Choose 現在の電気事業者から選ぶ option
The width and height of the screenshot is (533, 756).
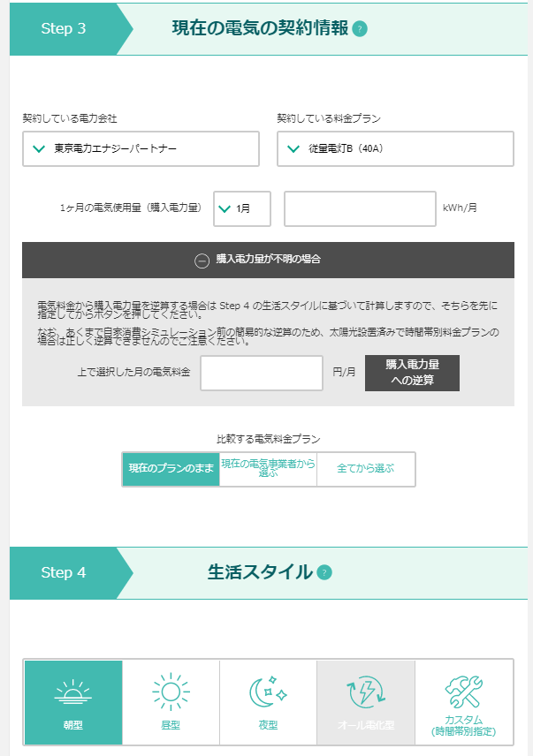pos(268,469)
